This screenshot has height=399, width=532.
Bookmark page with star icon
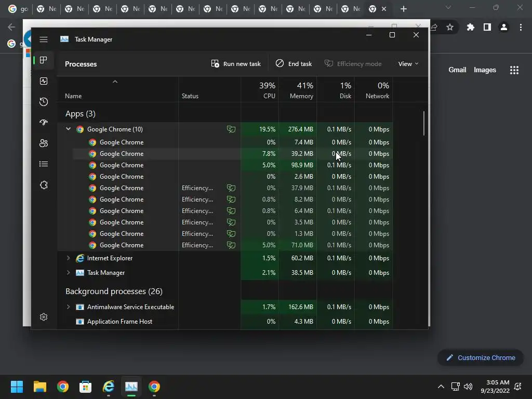click(x=450, y=27)
